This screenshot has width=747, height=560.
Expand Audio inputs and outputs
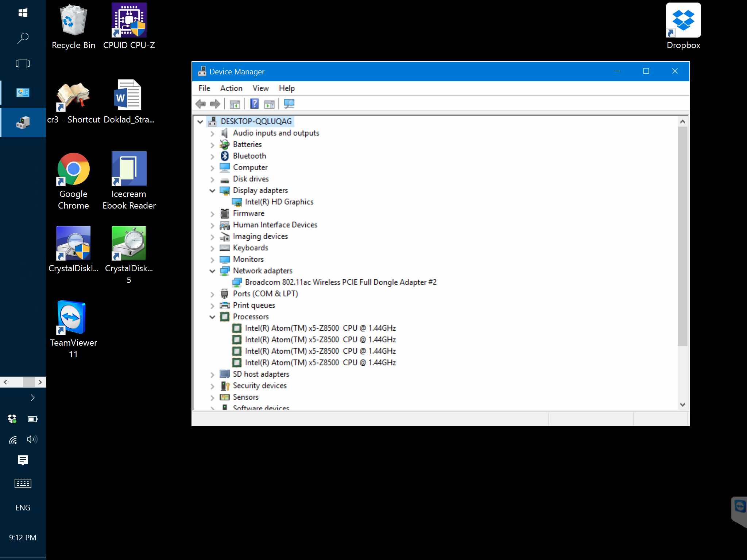tap(212, 133)
